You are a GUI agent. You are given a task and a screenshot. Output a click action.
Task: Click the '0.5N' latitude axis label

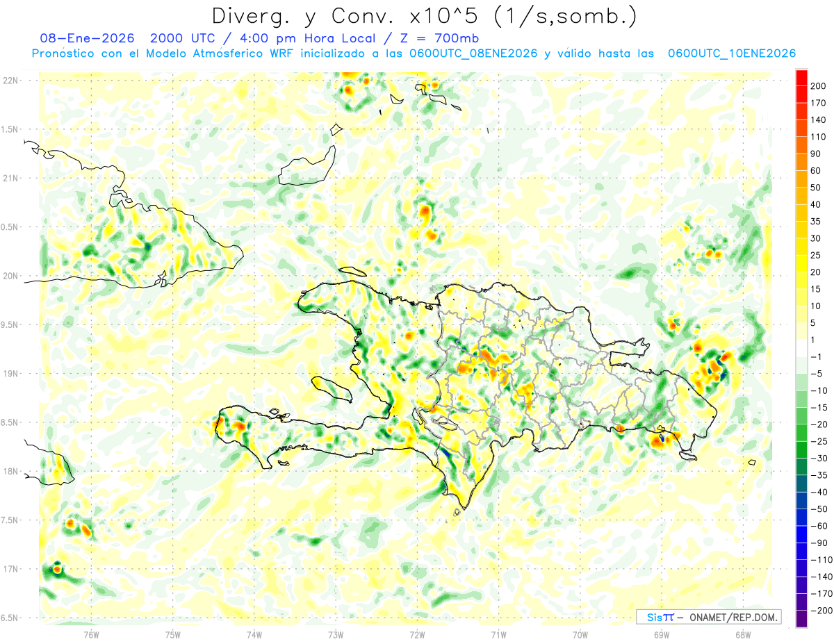pyautogui.click(x=10, y=227)
